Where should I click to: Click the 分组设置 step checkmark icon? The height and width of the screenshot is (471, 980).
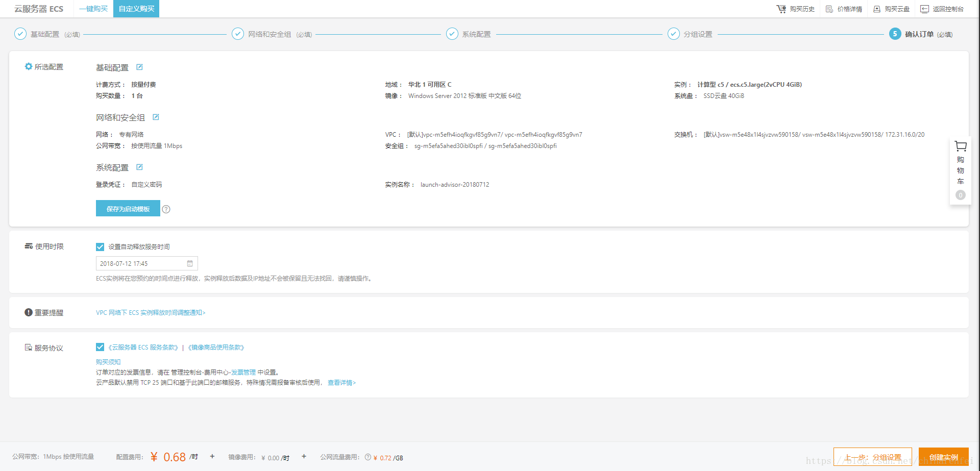click(674, 34)
